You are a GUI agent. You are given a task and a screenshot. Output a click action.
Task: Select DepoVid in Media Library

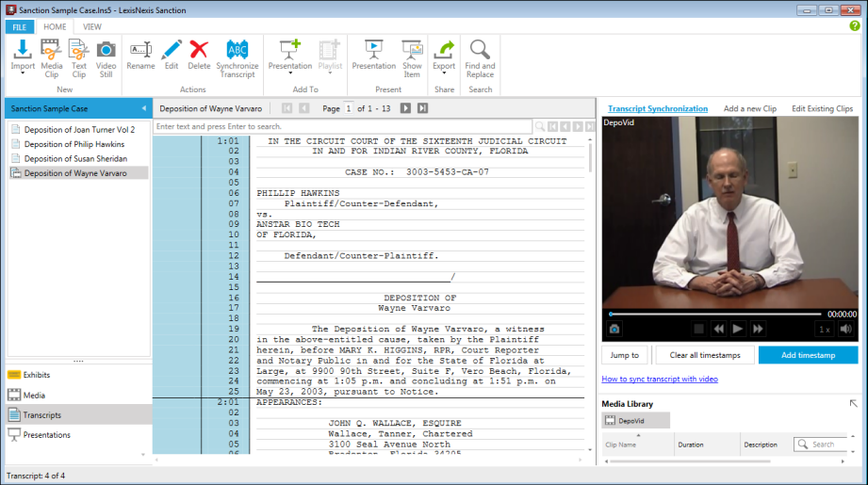pyautogui.click(x=635, y=421)
